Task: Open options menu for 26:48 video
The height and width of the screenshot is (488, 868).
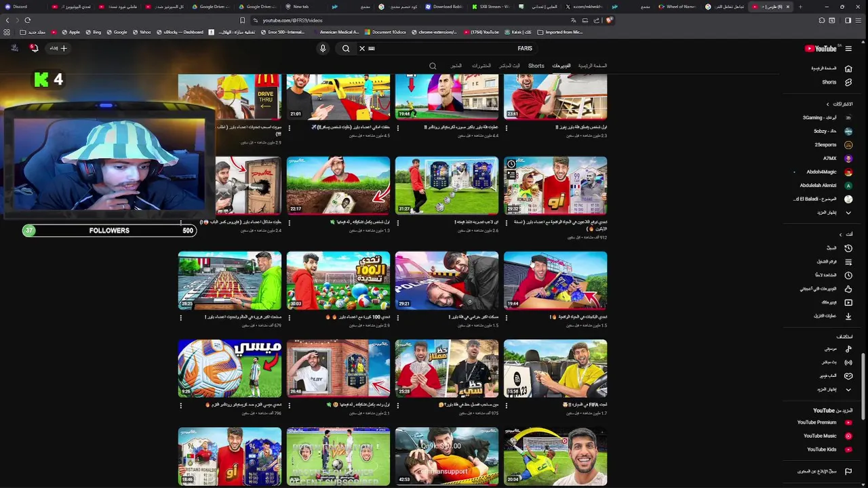Action: 290,405
